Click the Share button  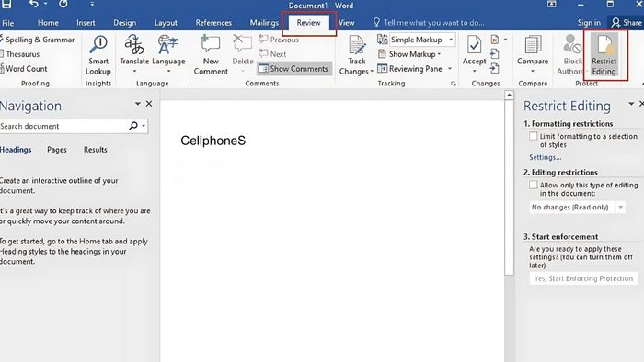[x=627, y=23]
